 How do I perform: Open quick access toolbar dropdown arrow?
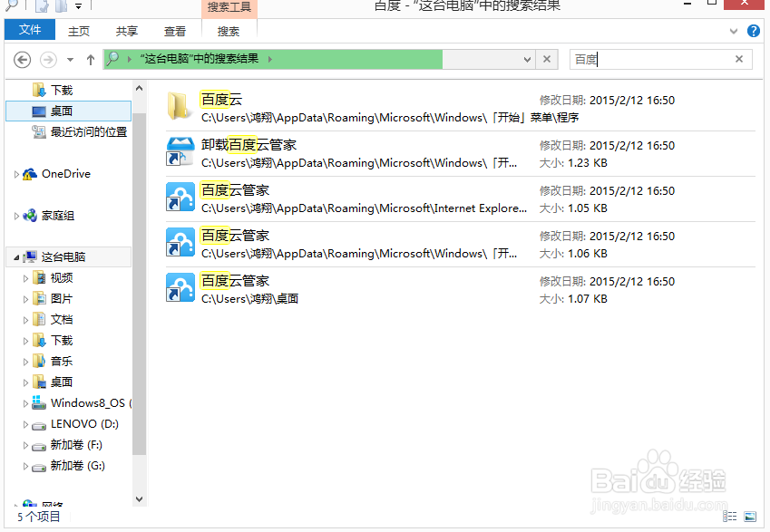79,6
